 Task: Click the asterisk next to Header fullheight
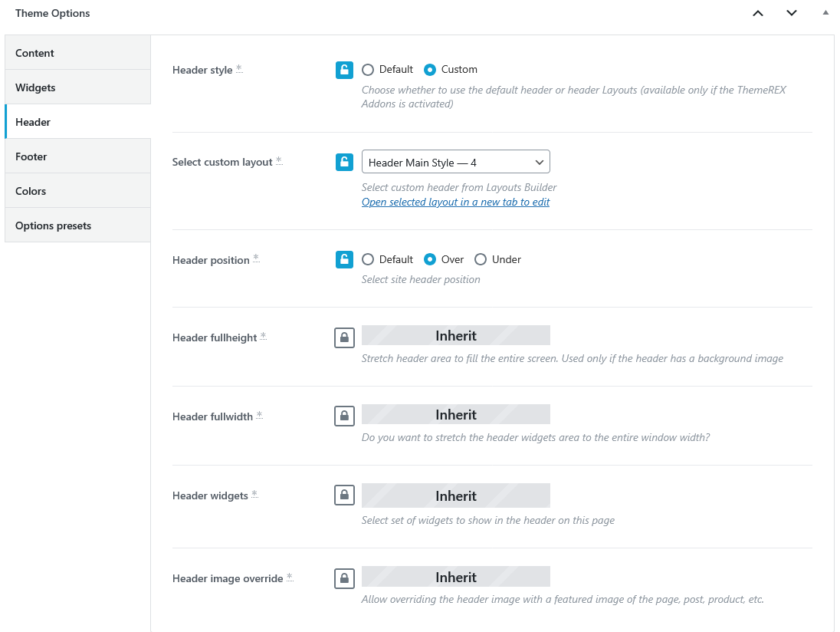[263, 336]
